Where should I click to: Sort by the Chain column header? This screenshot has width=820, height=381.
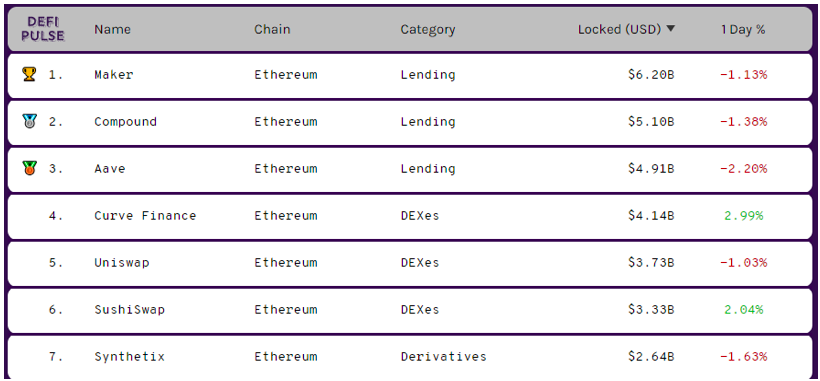(x=272, y=29)
